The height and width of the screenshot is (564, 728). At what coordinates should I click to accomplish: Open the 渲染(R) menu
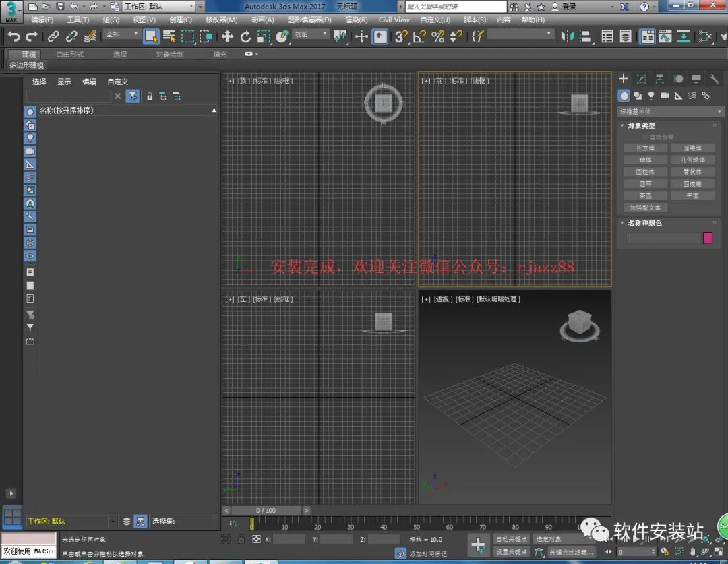coord(356,20)
